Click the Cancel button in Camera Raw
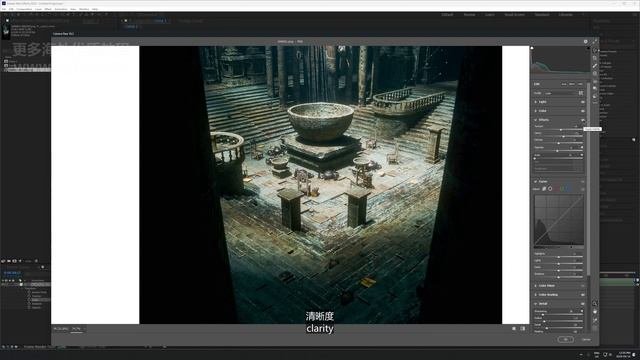The image size is (640, 360). (x=587, y=339)
